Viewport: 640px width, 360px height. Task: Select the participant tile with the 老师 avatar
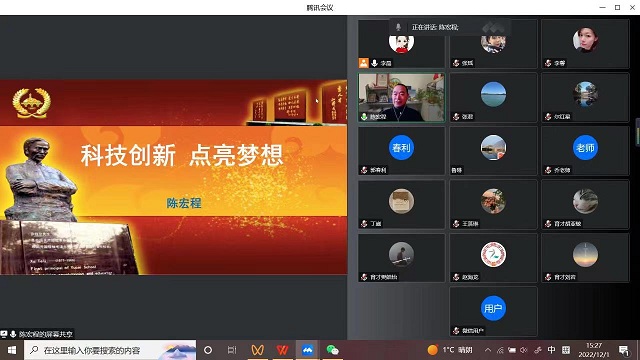pyautogui.click(x=585, y=151)
